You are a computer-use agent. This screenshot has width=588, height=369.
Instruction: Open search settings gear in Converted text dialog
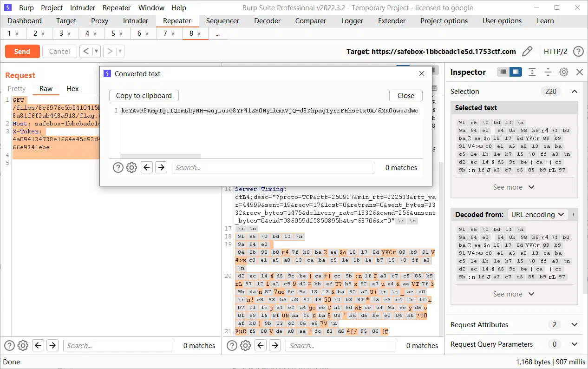point(132,168)
